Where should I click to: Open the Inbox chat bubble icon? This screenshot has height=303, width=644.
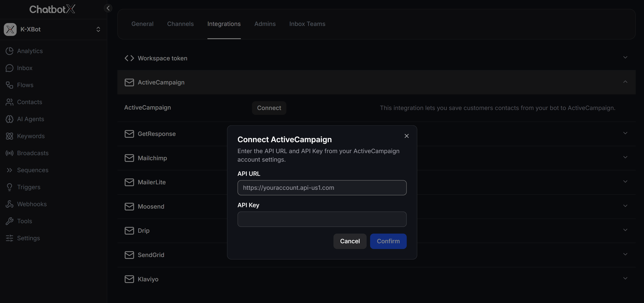pyautogui.click(x=10, y=68)
